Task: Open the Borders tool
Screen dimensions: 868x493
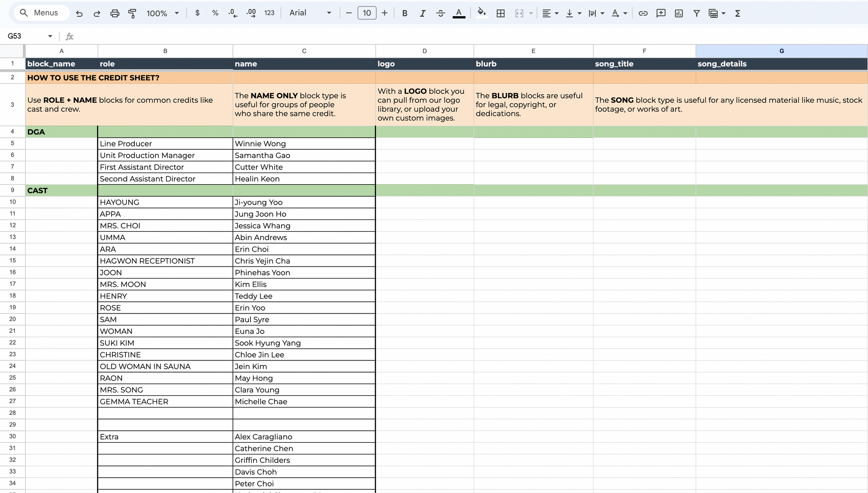Action: (500, 13)
